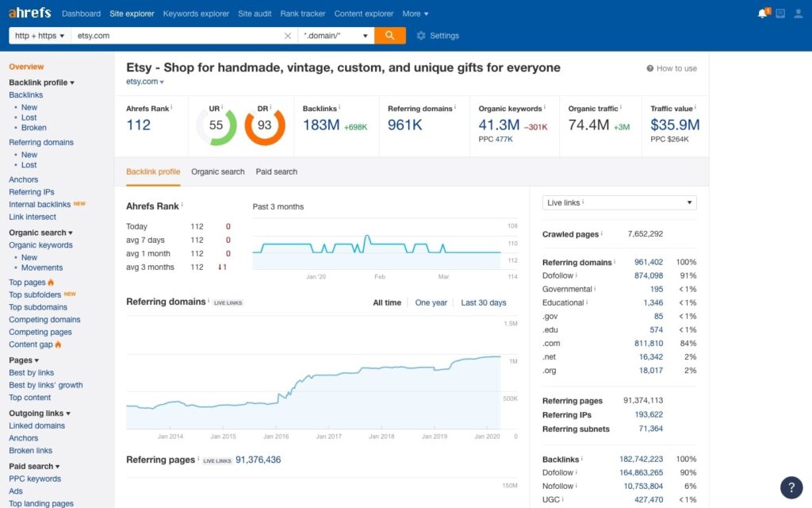The width and height of the screenshot is (812, 508).
Task: Open Competing domains
Action: coord(44,320)
